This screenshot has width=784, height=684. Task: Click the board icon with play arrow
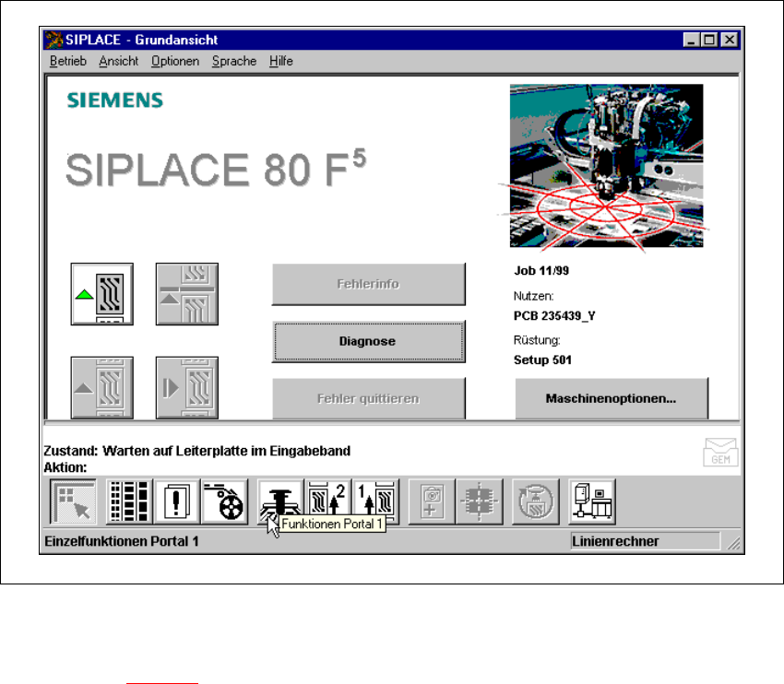pos(187,387)
